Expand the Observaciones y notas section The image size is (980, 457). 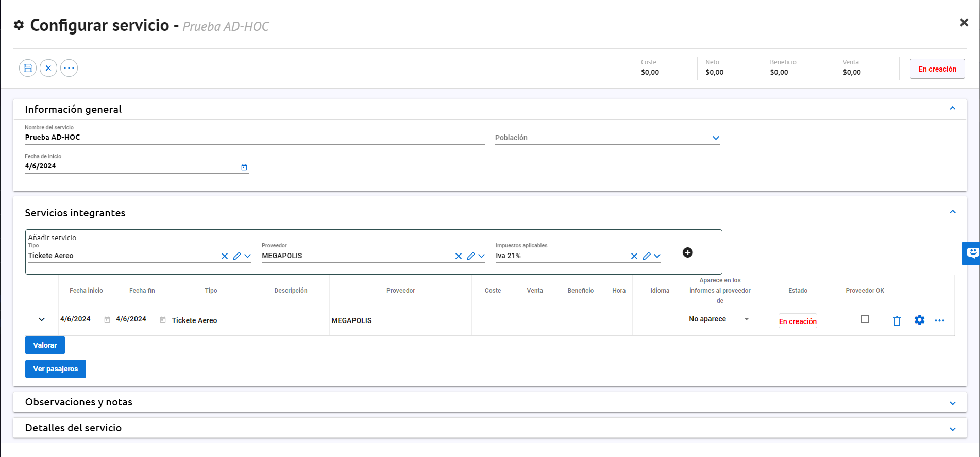952,403
